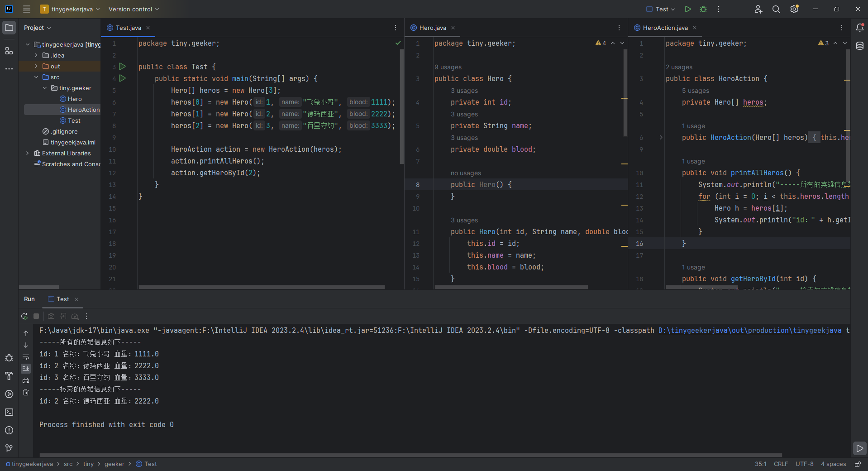
Task: Close the Test.java tab
Action: 148,28
